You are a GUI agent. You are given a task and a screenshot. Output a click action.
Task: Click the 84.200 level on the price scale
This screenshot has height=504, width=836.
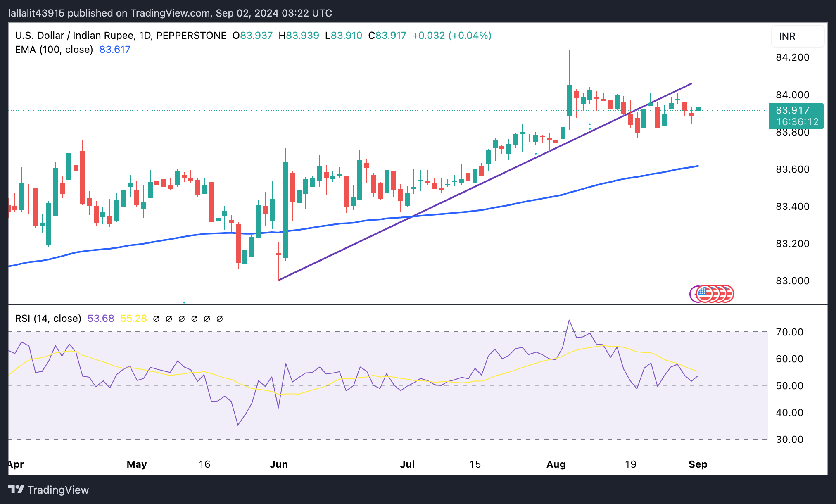pos(792,57)
